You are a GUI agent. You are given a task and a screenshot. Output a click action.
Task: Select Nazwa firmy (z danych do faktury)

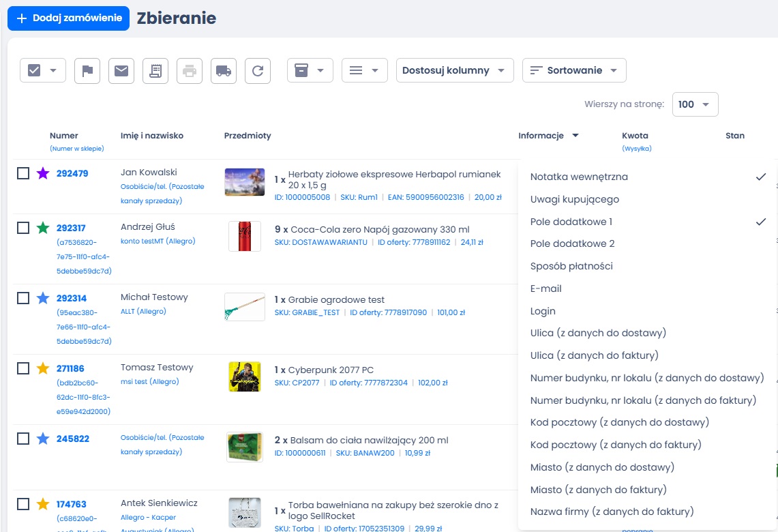647,512
